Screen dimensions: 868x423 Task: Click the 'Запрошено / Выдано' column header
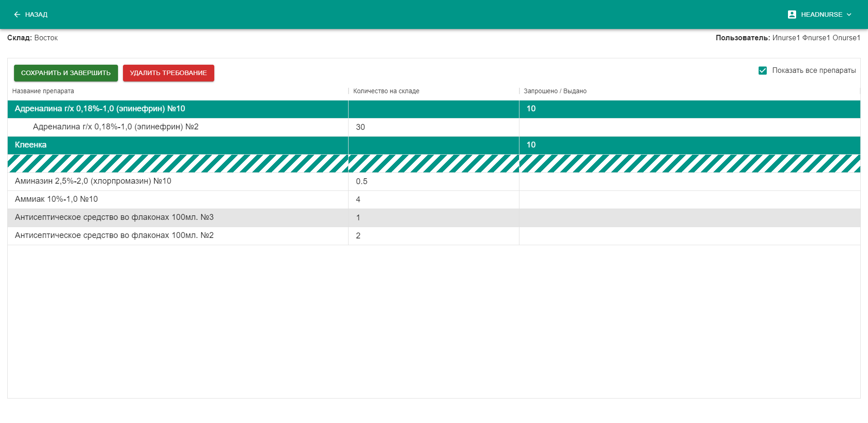555,91
